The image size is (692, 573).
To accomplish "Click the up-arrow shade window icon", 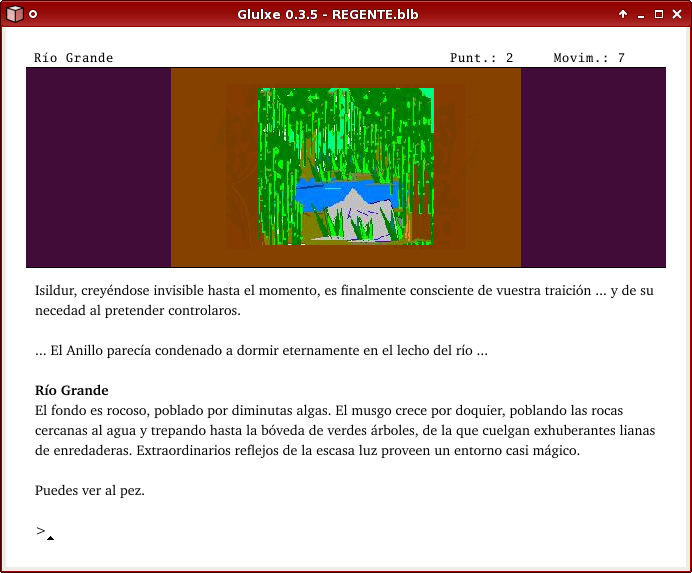I will 623,14.
